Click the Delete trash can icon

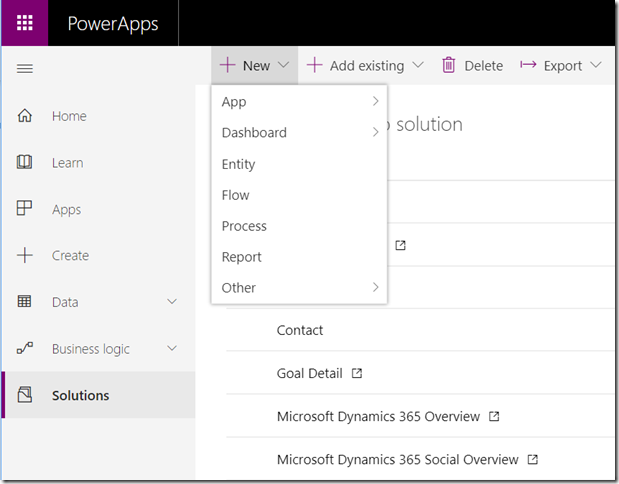pos(449,65)
